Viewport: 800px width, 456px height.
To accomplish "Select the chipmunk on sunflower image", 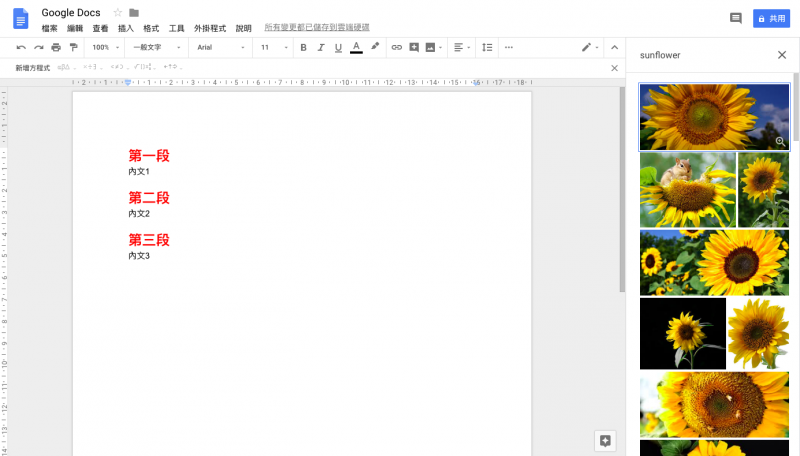I will [x=688, y=190].
